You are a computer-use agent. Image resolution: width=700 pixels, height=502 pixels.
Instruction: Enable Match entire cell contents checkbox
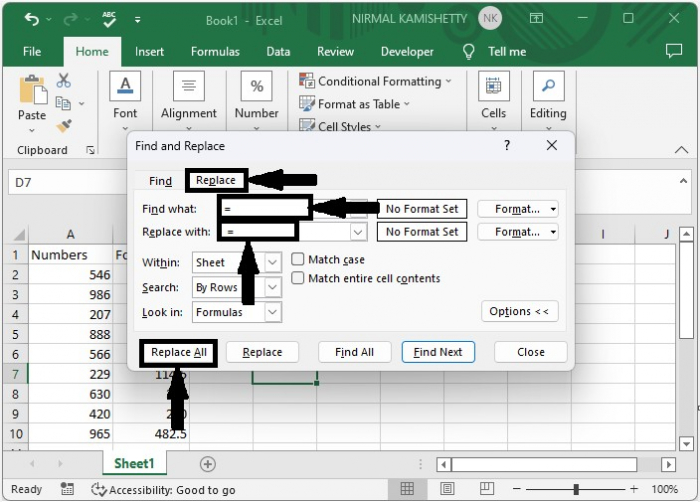coord(298,278)
